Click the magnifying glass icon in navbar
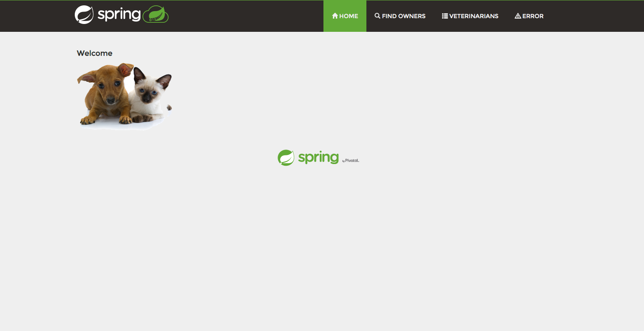Image resolution: width=644 pixels, height=331 pixels. tap(377, 16)
